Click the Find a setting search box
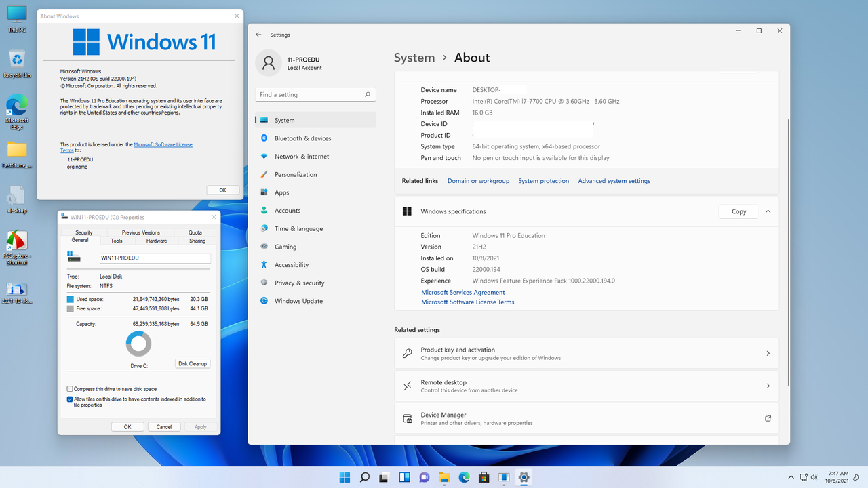Screen dimensions: 868x488 (315, 94)
